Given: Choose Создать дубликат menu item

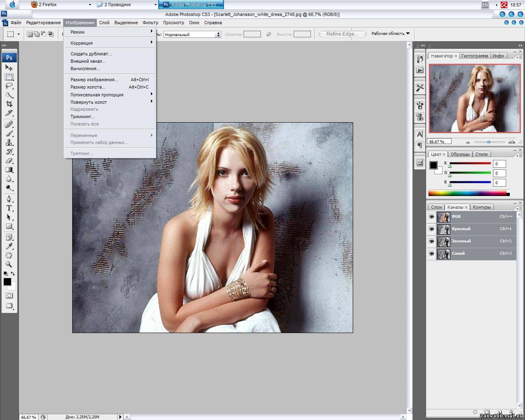Looking at the screenshot, I should pyautogui.click(x=110, y=54).
